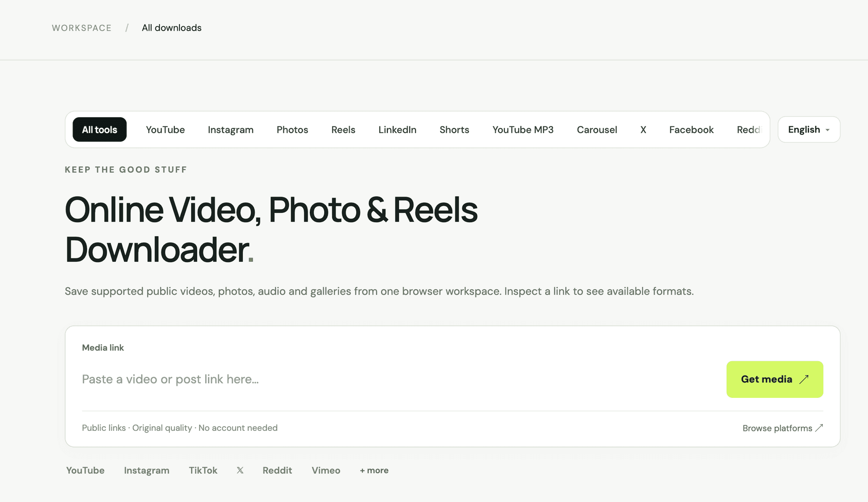Click the Online Video, Photo & Reels heading
868x502 pixels.
[x=271, y=230]
